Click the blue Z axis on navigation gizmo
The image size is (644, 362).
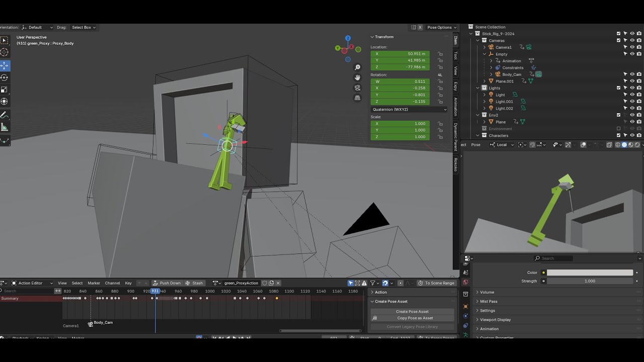coord(348,38)
